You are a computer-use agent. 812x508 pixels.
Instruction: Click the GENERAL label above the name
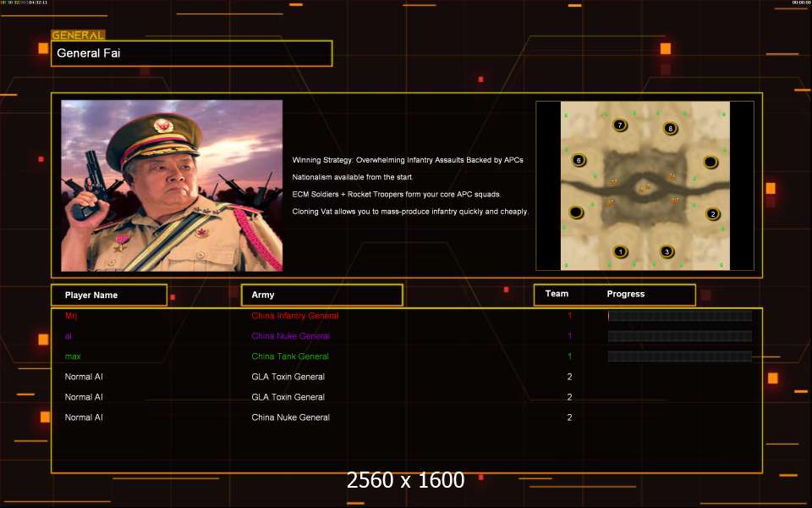[78, 36]
